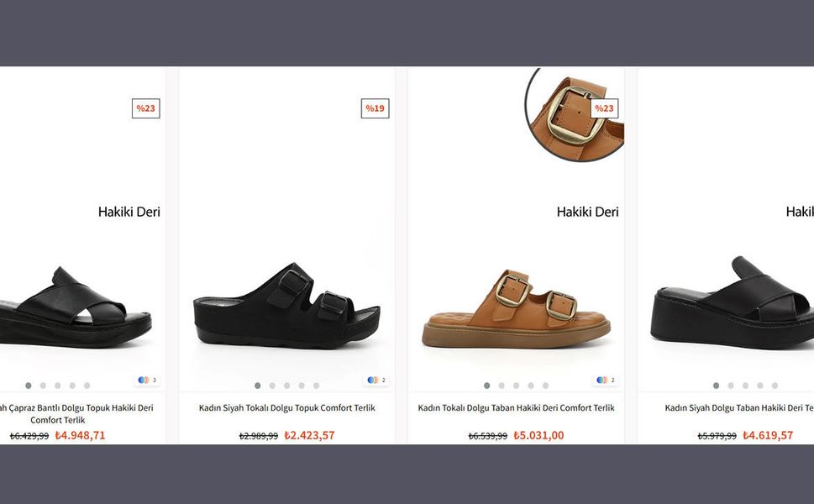Click the %19 discount badge on black buckle slipper
Screen dimensions: 814x504
(x=375, y=108)
